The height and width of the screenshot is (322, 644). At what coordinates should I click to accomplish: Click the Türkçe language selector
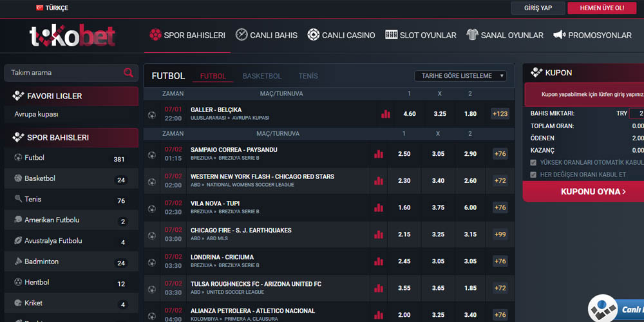[x=52, y=8]
